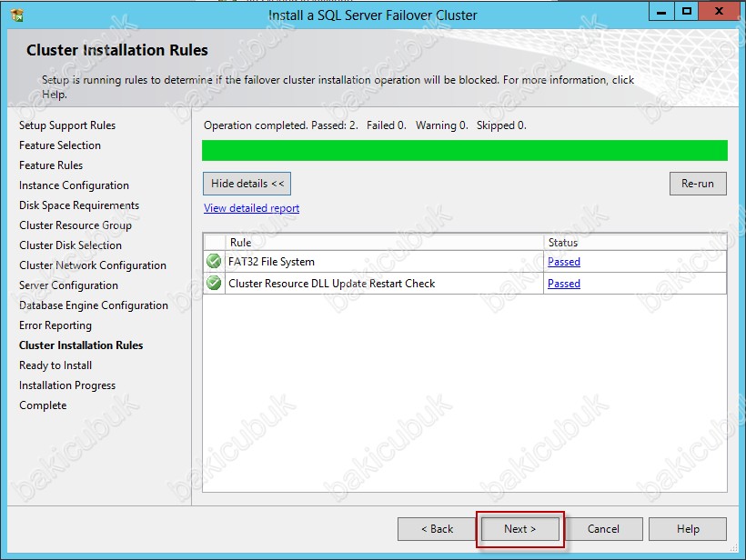Open Passed status link for FAT32 File System
The image size is (746, 560).
click(564, 262)
